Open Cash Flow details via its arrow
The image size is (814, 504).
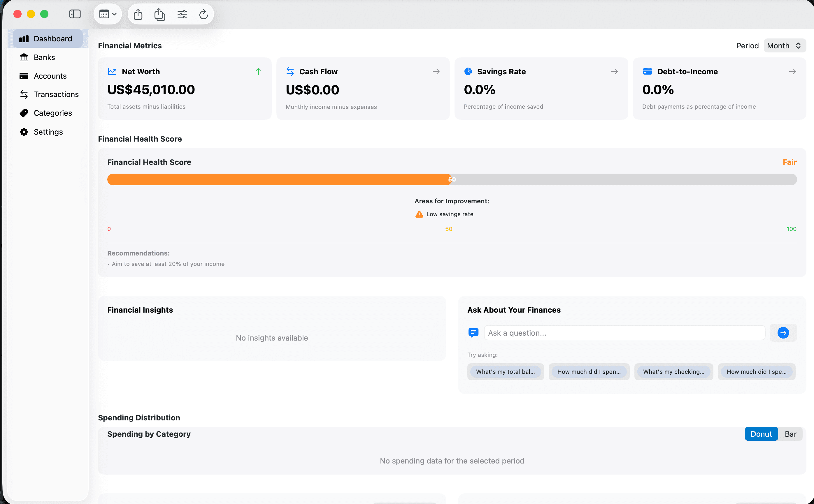(436, 71)
